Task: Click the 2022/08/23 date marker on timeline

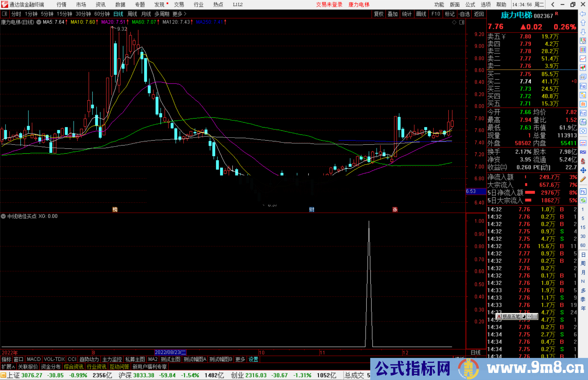Action: point(170,352)
